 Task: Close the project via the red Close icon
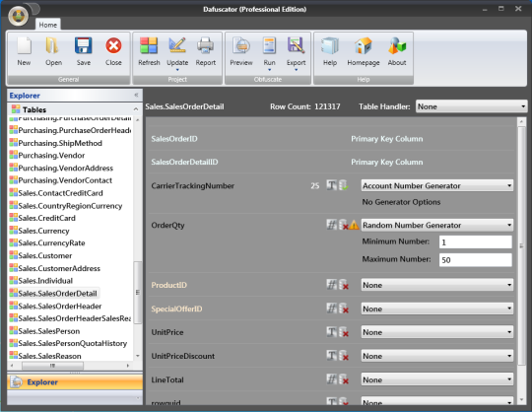click(113, 46)
